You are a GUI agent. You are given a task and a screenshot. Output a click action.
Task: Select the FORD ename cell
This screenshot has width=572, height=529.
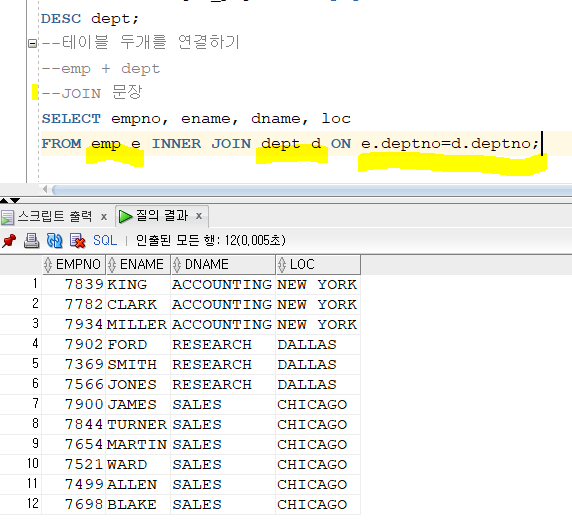pos(138,345)
